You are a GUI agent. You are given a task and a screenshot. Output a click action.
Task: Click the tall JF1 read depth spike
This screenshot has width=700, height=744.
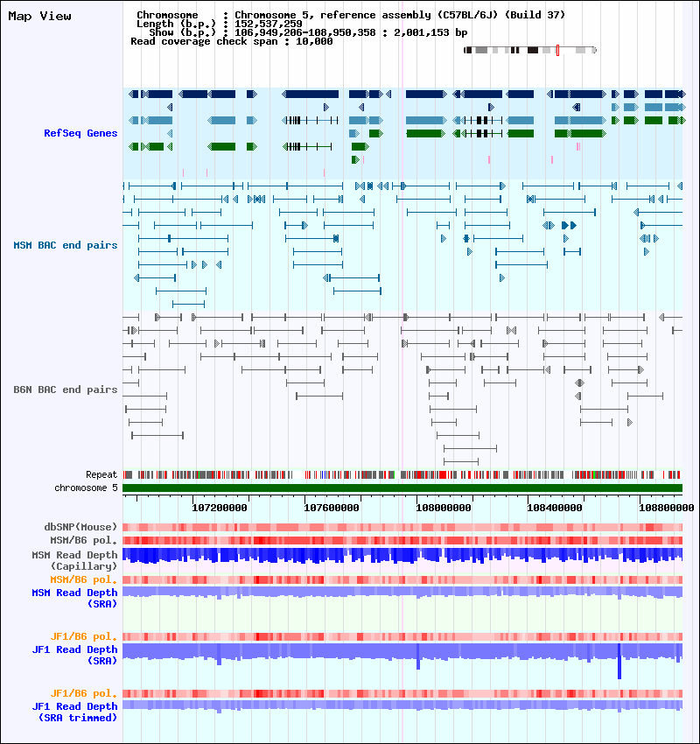click(619, 661)
